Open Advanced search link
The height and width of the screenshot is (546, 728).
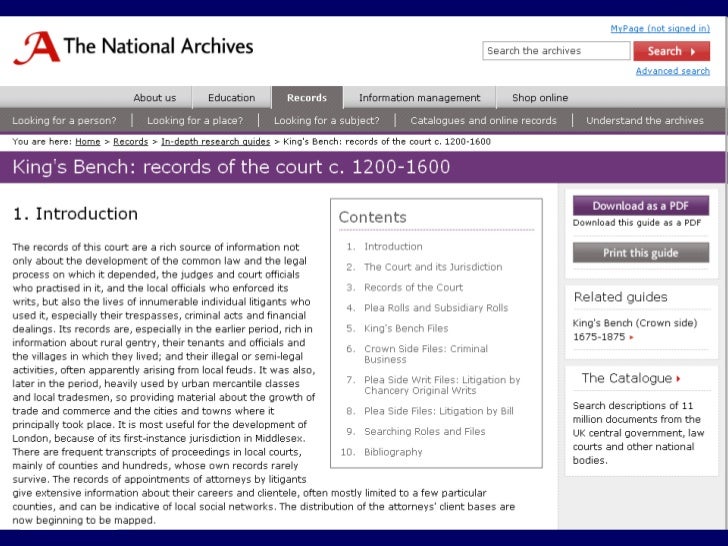point(672,71)
